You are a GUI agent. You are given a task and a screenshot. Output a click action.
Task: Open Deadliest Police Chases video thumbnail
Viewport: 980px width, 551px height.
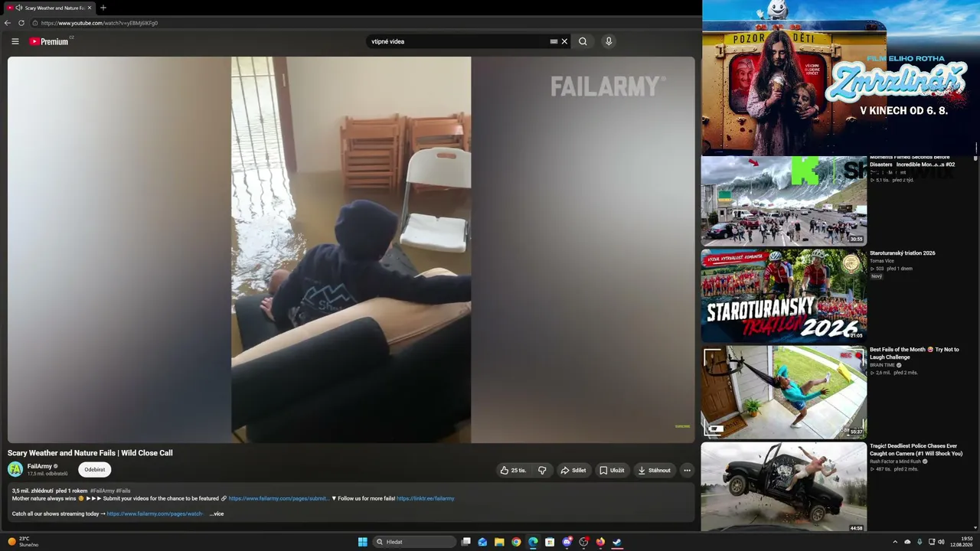784,487
